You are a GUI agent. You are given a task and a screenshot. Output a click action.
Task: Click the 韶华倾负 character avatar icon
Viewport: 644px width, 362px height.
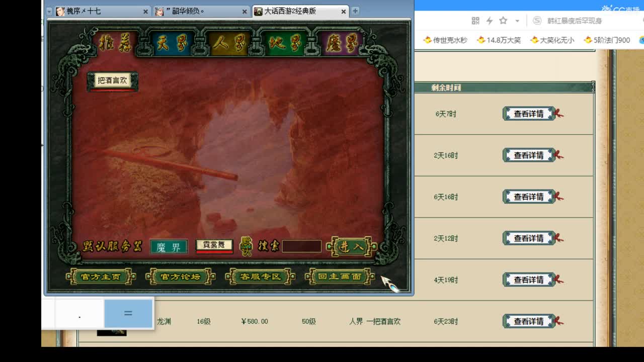click(x=159, y=11)
